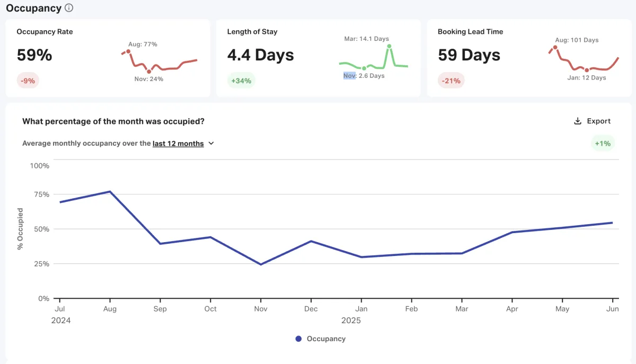The image size is (636, 364).
Task: Click the Export button label
Action: (x=599, y=121)
